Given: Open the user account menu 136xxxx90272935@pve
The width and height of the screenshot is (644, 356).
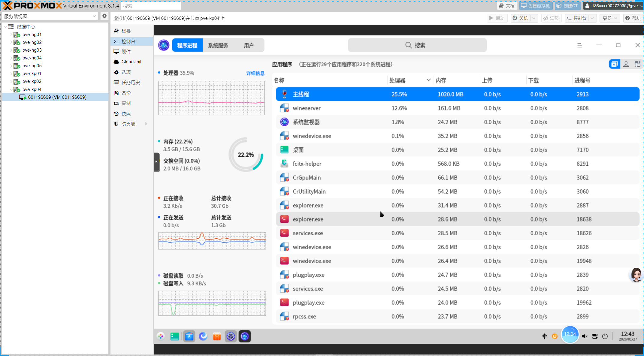Looking at the screenshot, I should (x=613, y=6).
